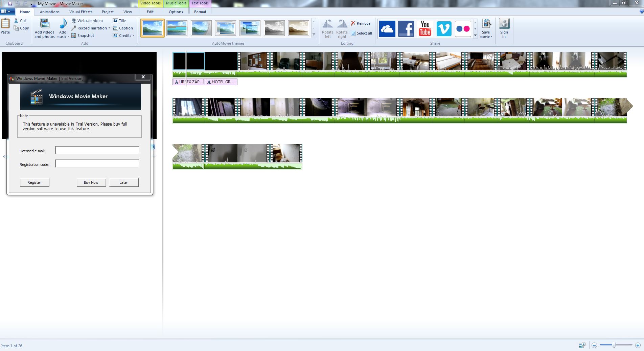Share movie to Facebook
Viewport: 644px width, 351px height.
406,28
